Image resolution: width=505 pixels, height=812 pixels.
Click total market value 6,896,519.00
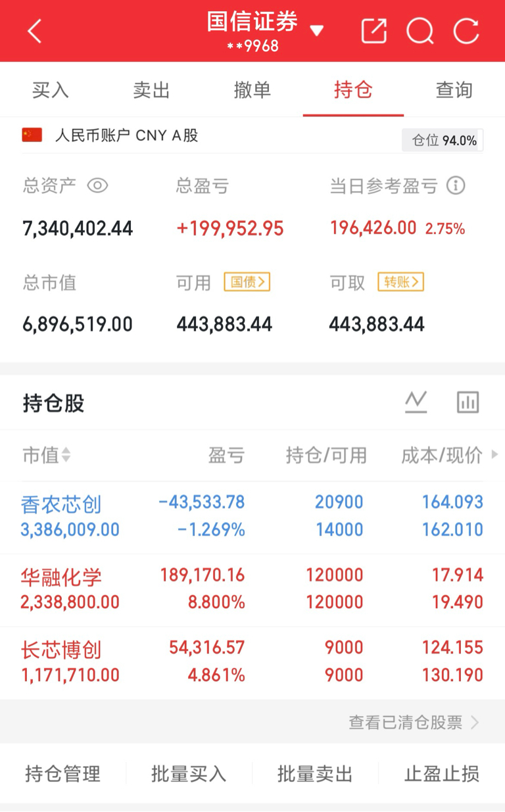coord(78,324)
